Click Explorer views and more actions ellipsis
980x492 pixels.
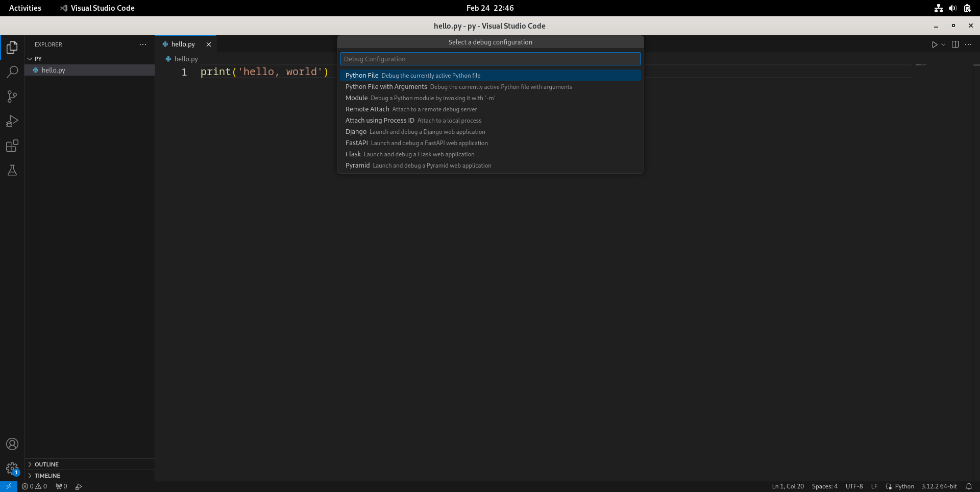[143, 44]
